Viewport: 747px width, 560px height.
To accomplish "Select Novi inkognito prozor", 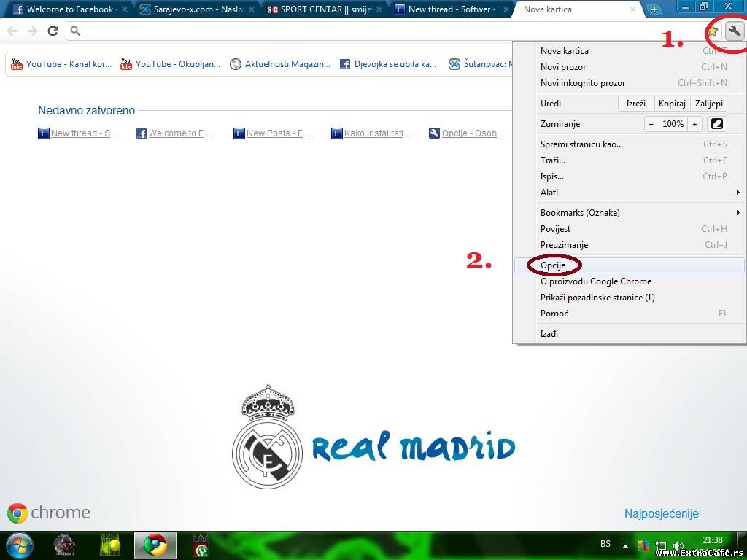I will click(630, 83).
